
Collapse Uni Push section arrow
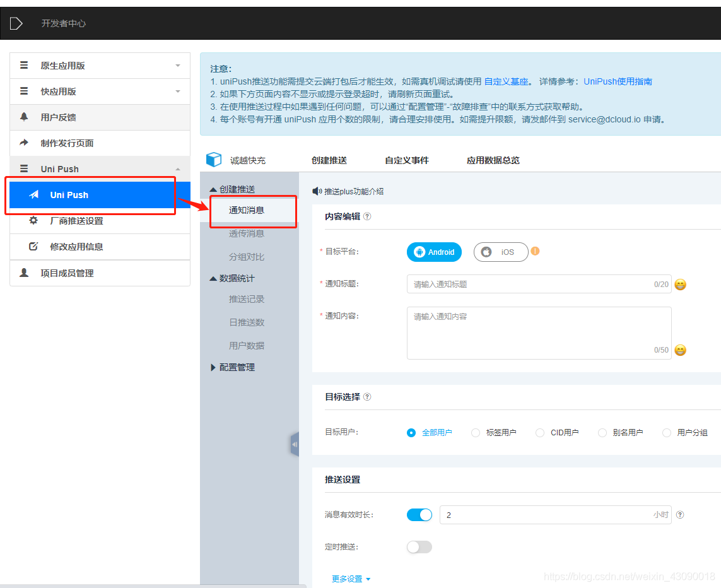click(x=178, y=169)
